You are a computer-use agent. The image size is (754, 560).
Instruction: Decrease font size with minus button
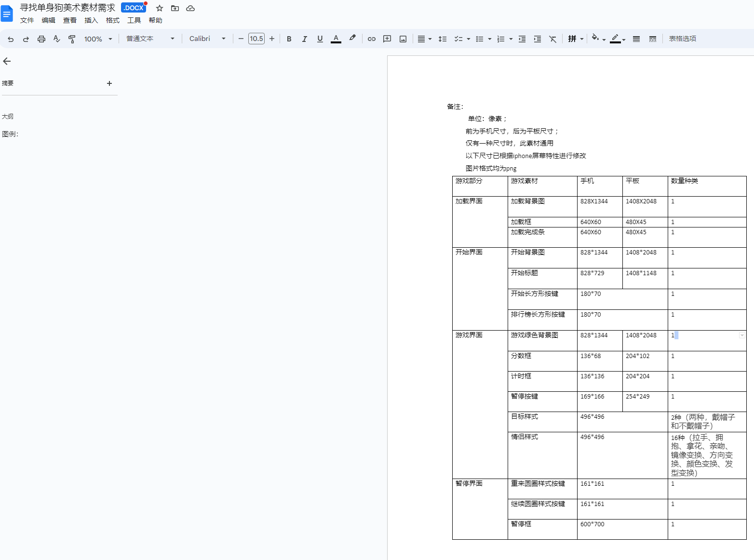(241, 39)
